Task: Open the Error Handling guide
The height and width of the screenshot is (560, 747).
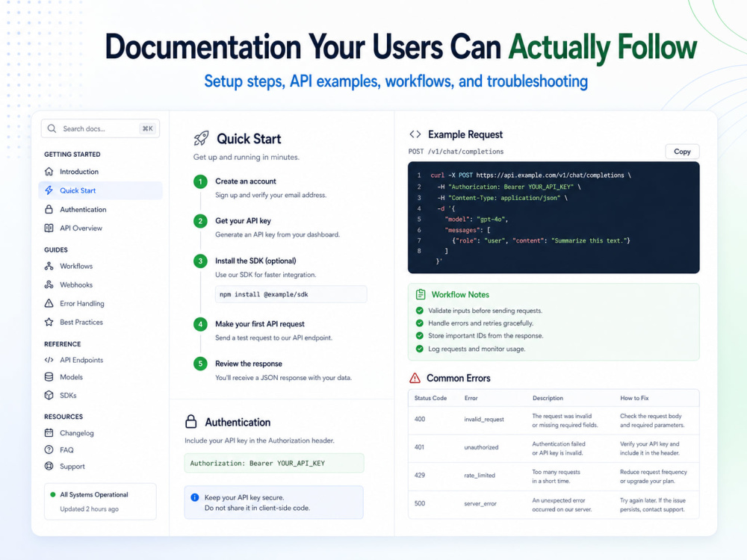Action: tap(82, 303)
